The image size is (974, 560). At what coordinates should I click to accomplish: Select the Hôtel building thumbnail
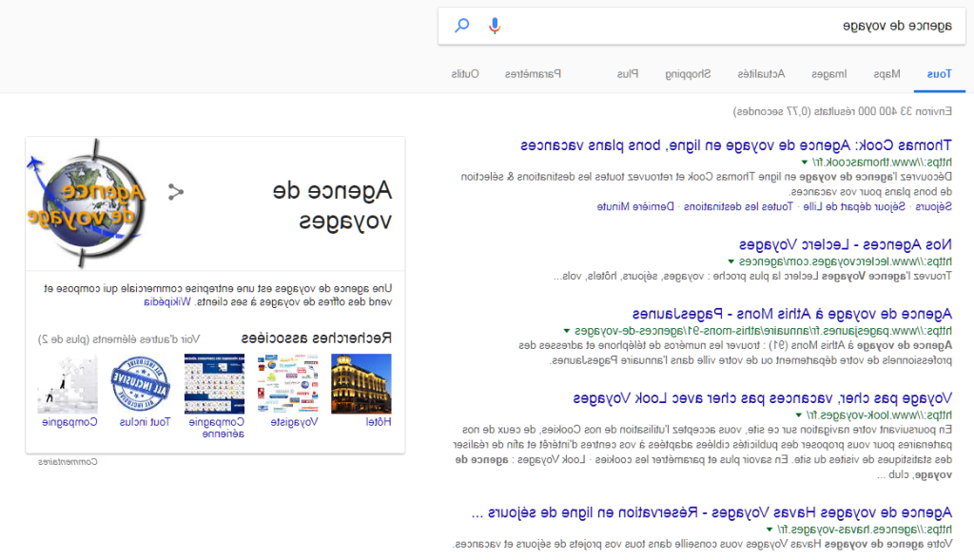pyautogui.click(x=360, y=384)
